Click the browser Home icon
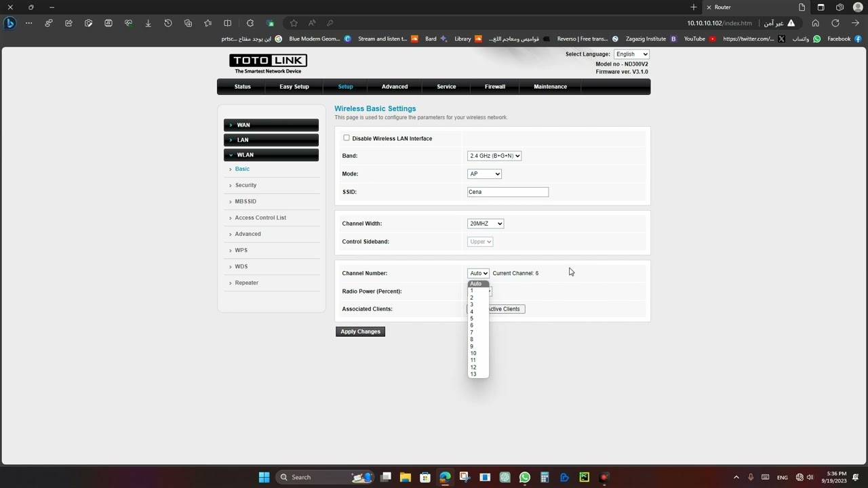Image resolution: width=868 pixels, height=488 pixels. pyautogui.click(x=815, y=23)
